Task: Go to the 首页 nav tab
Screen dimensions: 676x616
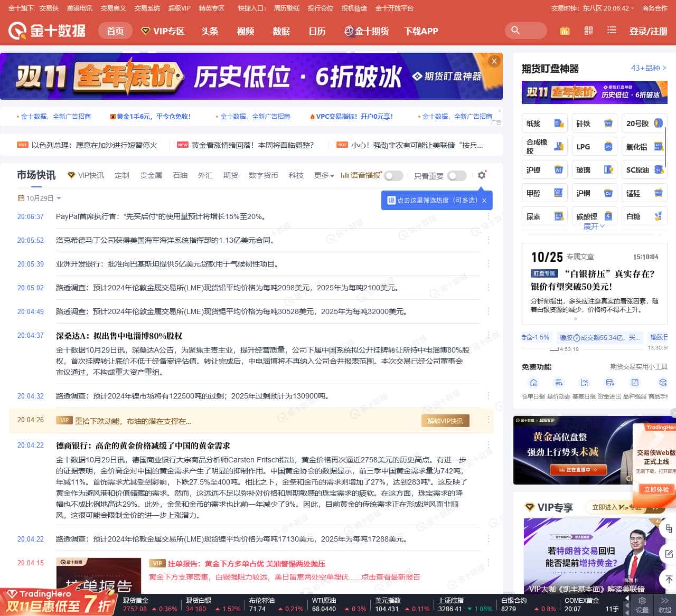Action: coord(115,31)
